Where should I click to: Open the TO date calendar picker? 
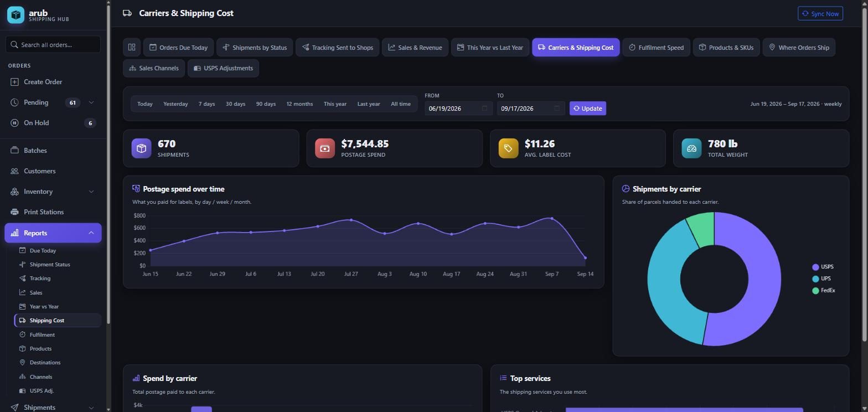[x=557, y=109]
